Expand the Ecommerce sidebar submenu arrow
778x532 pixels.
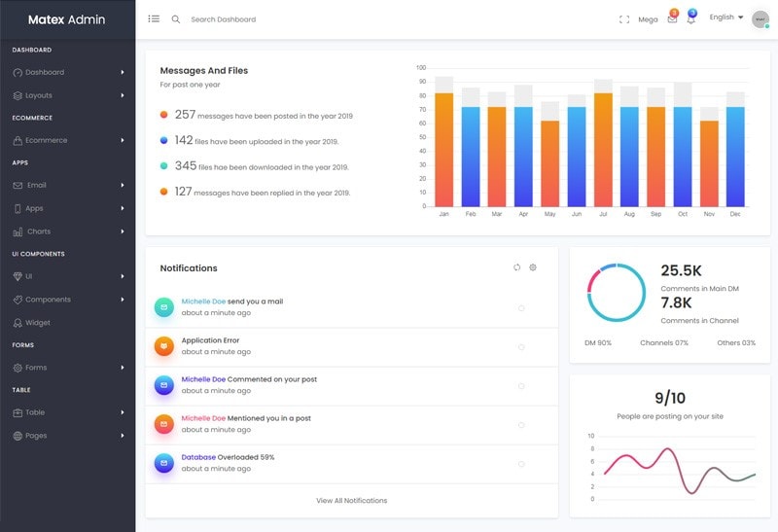pos(123,140)
